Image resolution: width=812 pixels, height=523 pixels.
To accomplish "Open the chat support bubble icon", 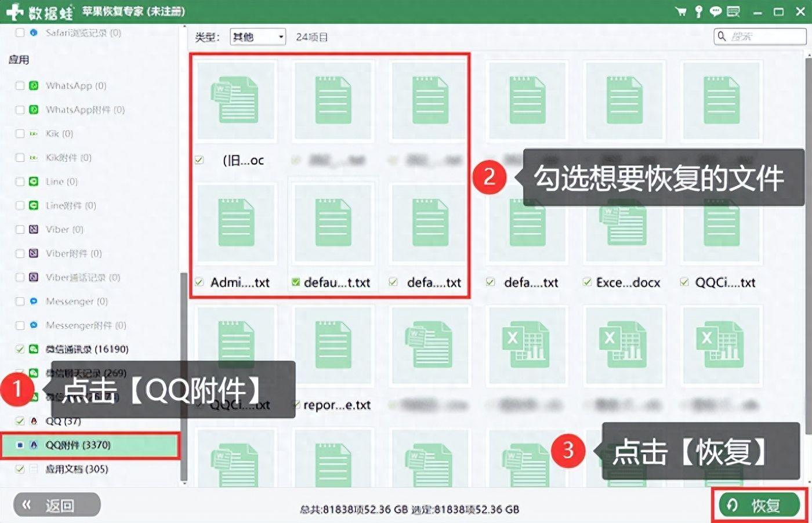I will [x=716, y=12].
